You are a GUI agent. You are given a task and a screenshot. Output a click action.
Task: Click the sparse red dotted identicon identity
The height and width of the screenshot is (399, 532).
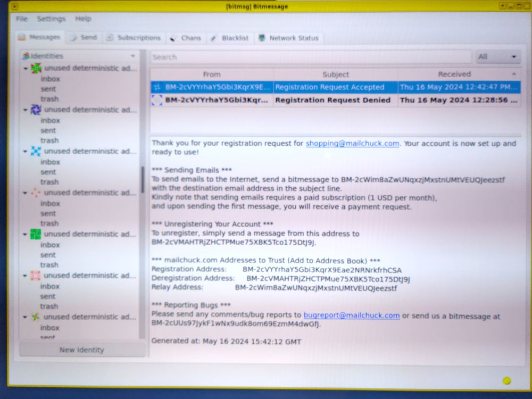point(36,193)
